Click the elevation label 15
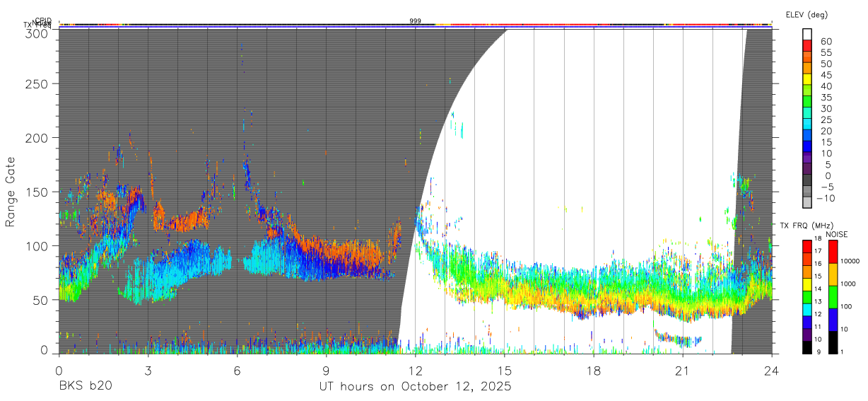 826,141
